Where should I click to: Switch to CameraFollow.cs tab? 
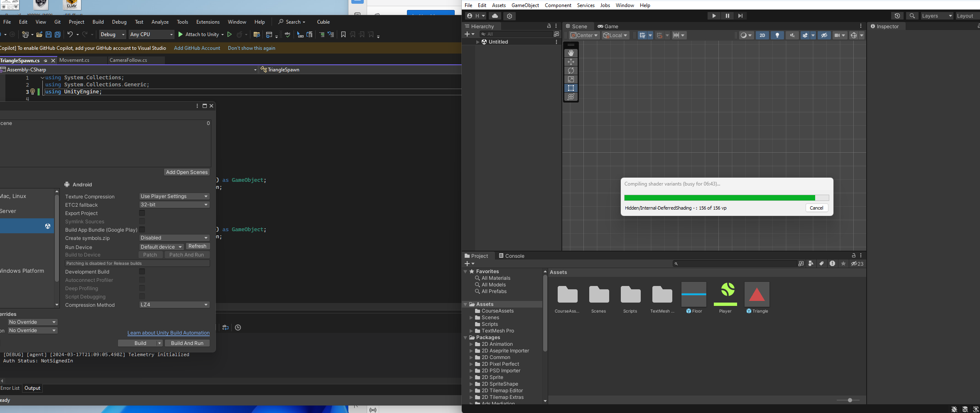coord(128,60)
